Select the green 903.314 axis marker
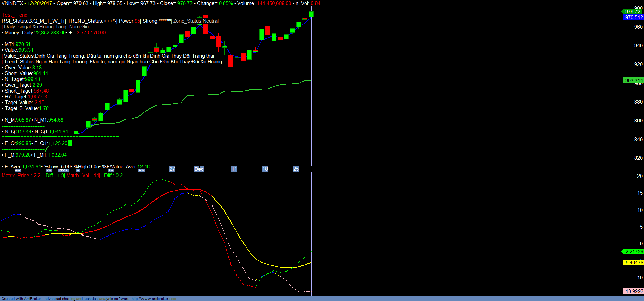Image resolution: width=644 pixels, height=301 pixels. [x=633, y=81]
